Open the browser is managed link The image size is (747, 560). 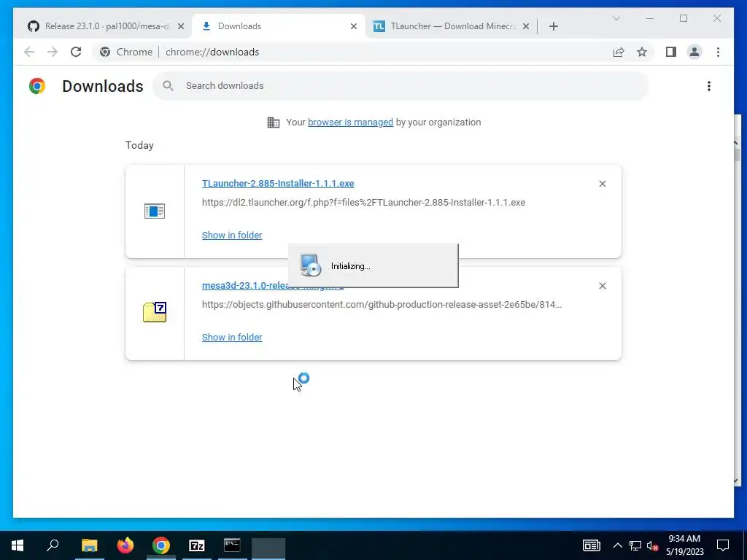point(351,122)
